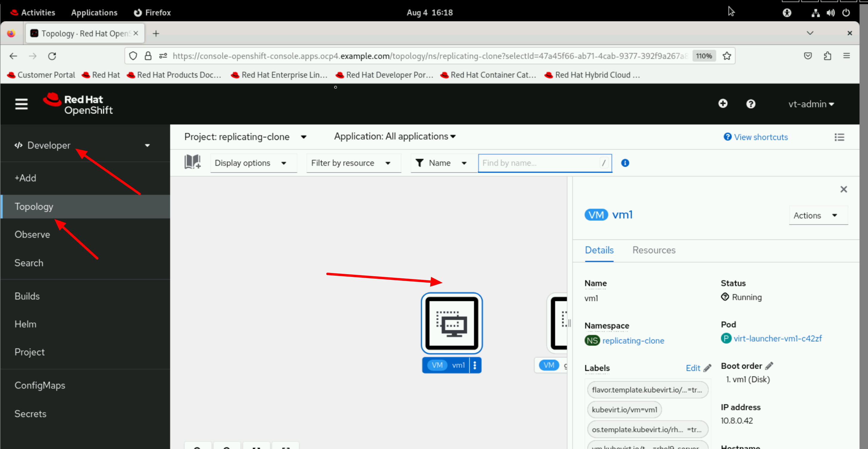The width and height of the screenshot is (868, 449).
Task: Expand Filter by resource dropdown
Action: tap(350, 163)
